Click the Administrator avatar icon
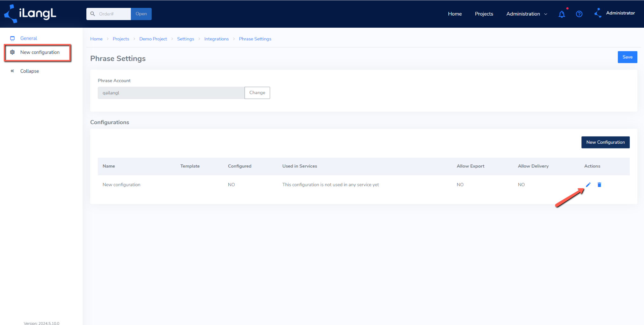Screen dimensions: 644x325 (598, 13)
